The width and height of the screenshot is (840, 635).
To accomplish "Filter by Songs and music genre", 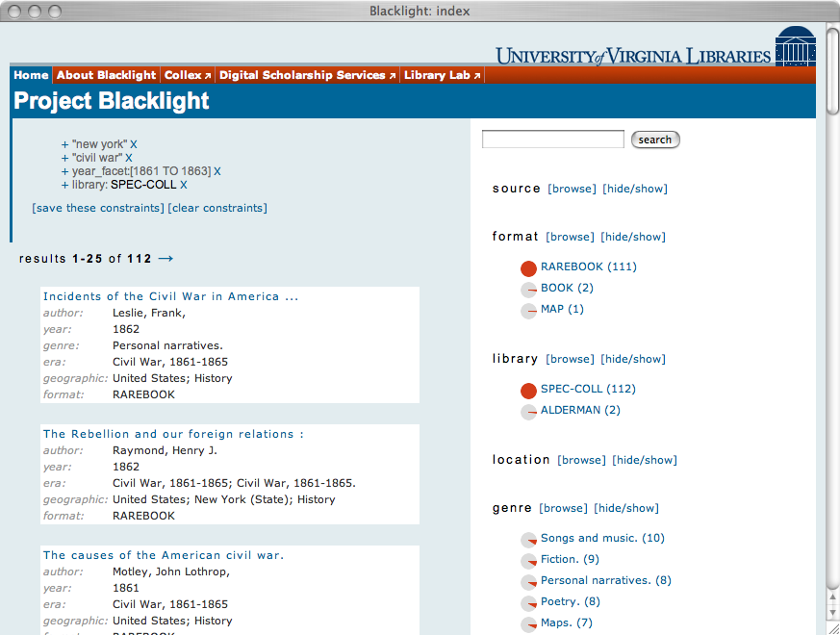I will click(x=602, y=538).
